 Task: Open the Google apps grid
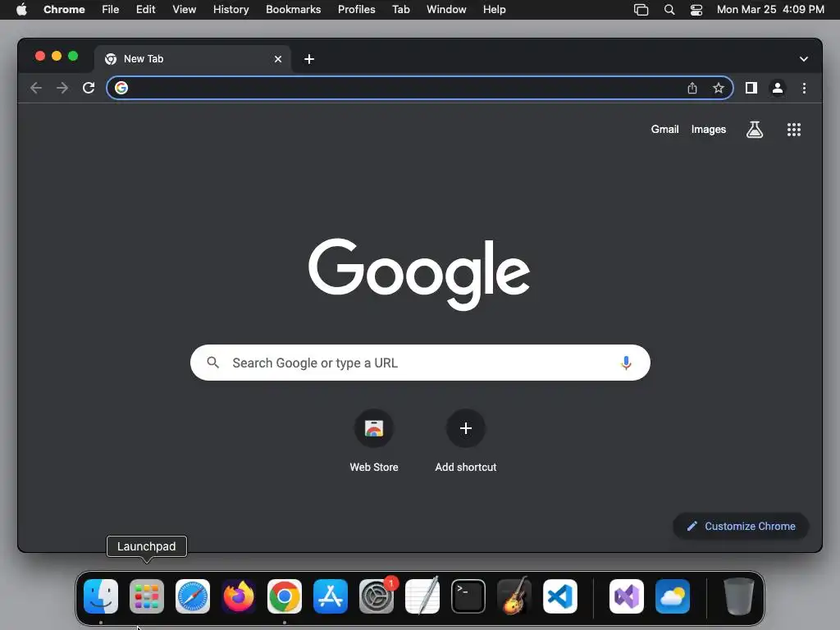point(793,129)
